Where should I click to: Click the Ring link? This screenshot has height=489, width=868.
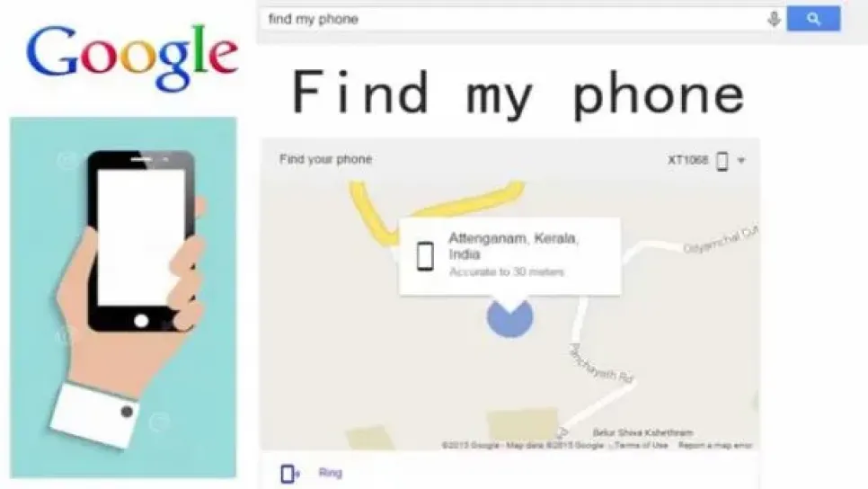331,473
